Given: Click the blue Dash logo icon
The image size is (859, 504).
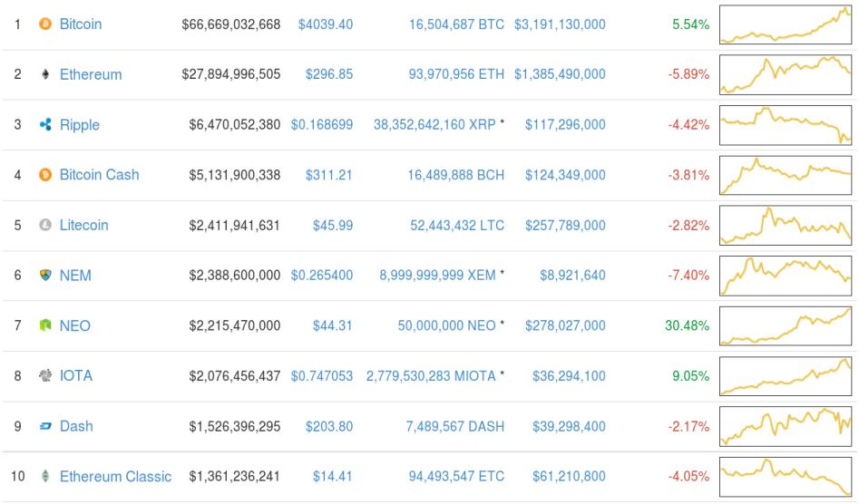Looking at the screenshot, I should 45,426.
